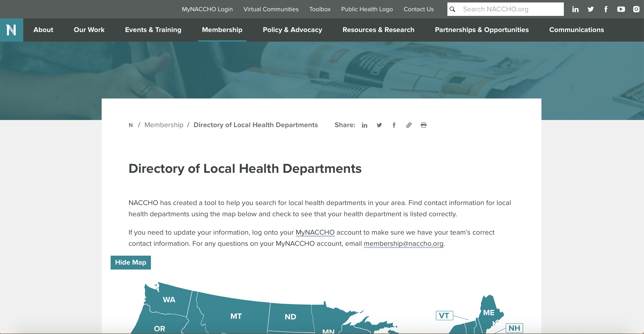The height and width of the screenshot is (334, 644).
Task: Open the Instagram icon in top bar
Action: 636,9
